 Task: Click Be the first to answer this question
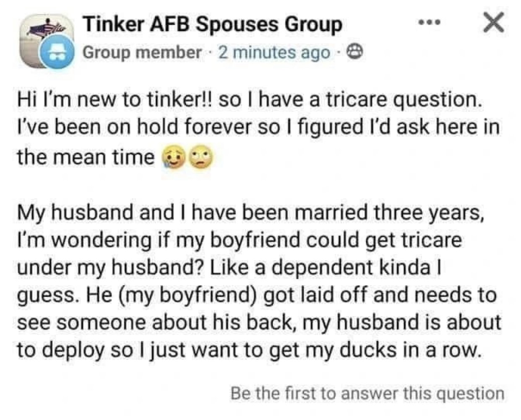pyautogui.click(x=367, y=393)
